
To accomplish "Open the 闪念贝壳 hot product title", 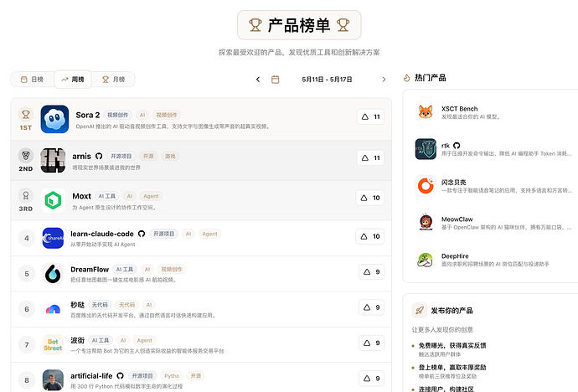I will (x=454, y=183).
